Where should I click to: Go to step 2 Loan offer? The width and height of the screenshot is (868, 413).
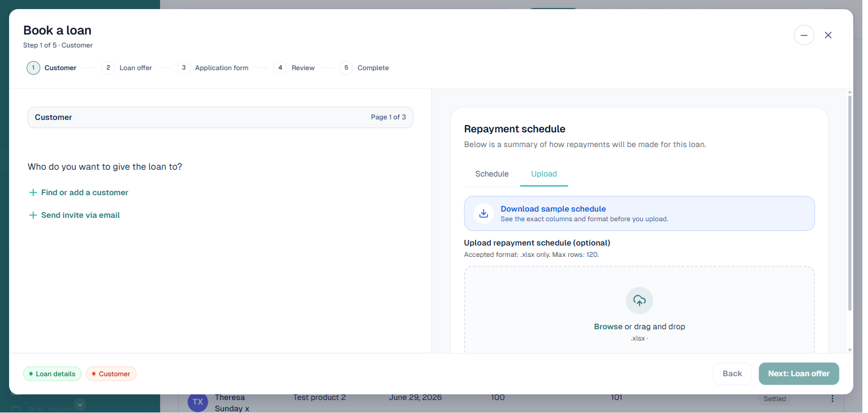(x=127, y=68)
